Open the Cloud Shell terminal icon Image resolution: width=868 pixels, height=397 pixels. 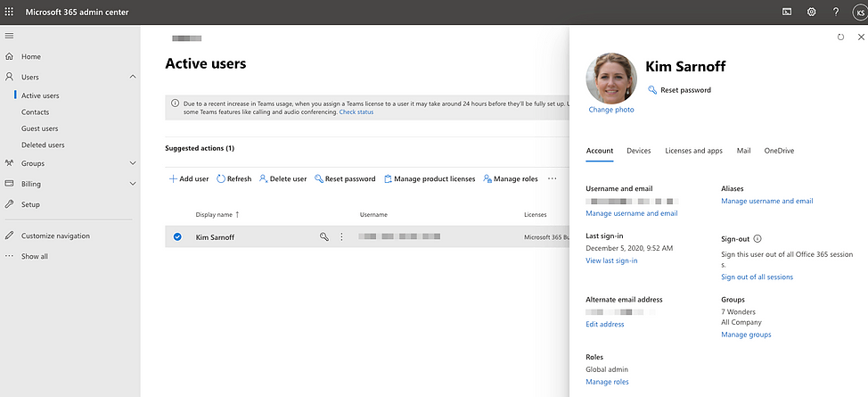pyautogui.click(x=786, y=12)
